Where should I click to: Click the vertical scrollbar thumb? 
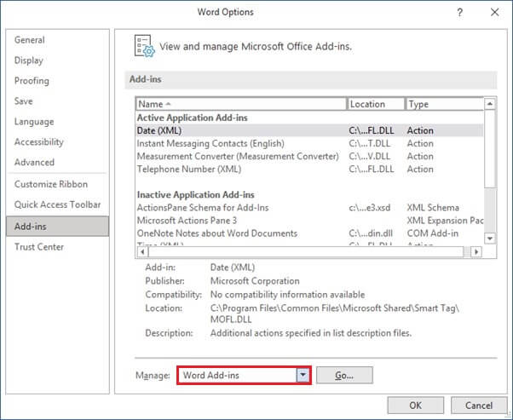(490, 149)
